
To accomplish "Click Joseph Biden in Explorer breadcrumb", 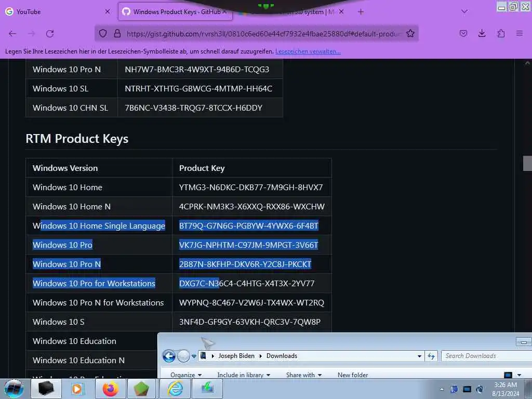I will (236, 355).
